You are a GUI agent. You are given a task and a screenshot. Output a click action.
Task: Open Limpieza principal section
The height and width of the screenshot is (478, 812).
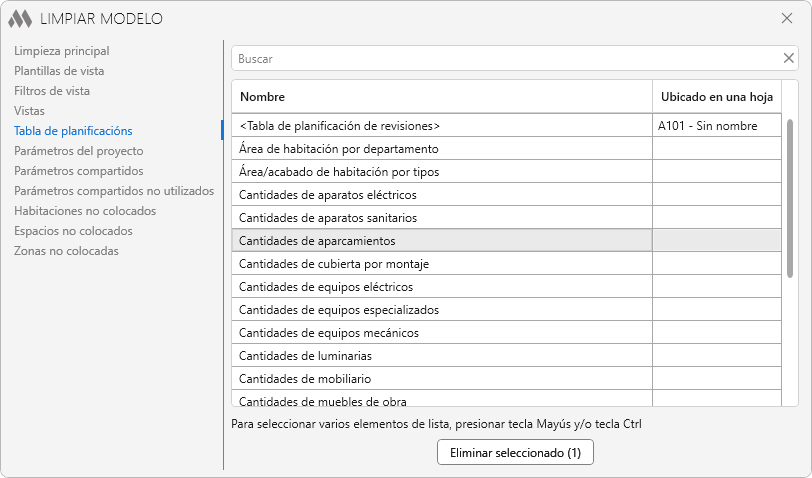62,51
